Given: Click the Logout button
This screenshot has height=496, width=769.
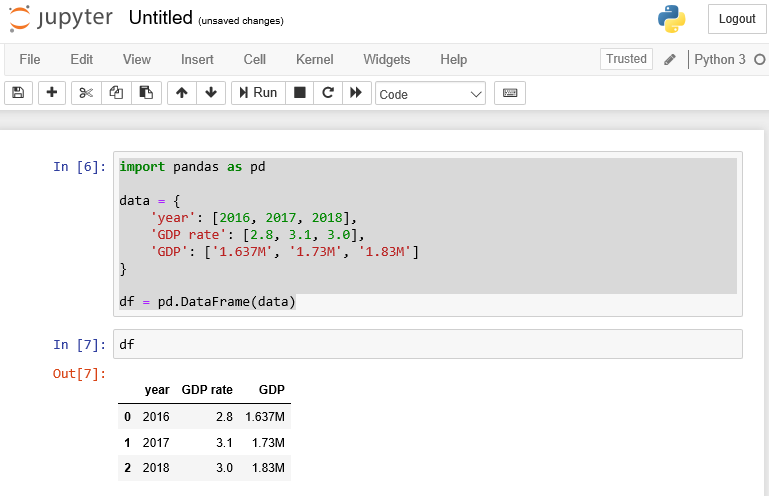Looking at the screenshot, I should 737,19.
